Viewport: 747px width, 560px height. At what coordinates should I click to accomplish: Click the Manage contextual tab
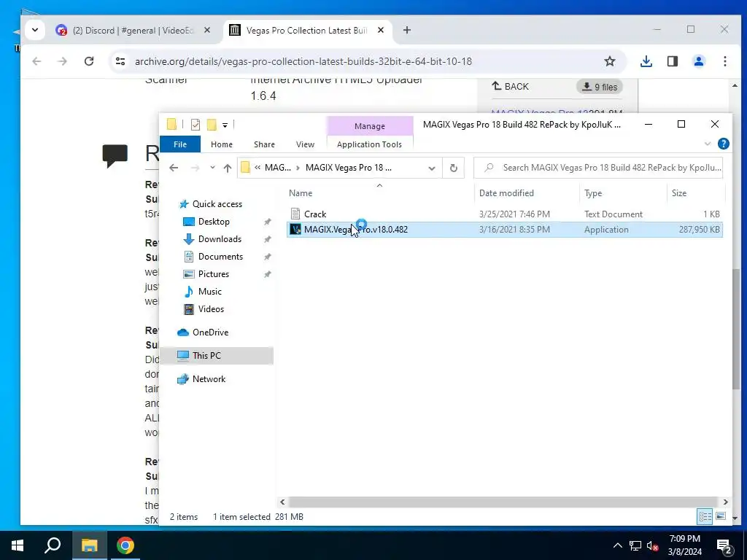[370, 125]
